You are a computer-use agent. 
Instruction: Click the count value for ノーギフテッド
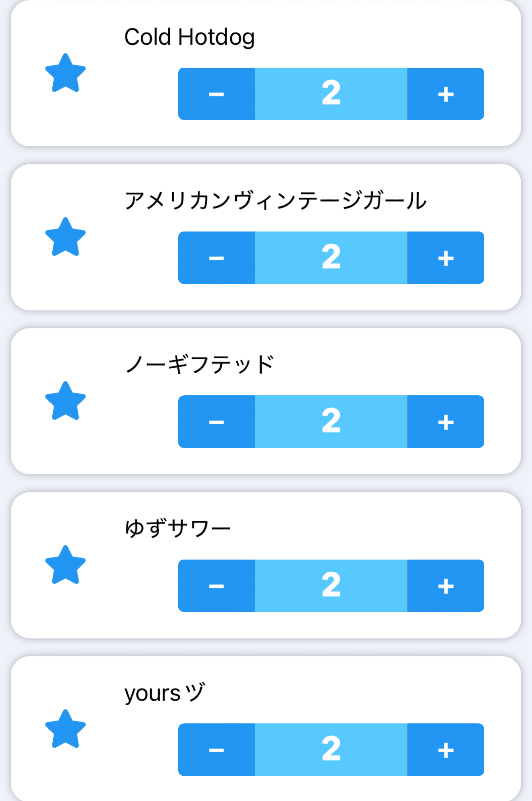pos(331,422)
